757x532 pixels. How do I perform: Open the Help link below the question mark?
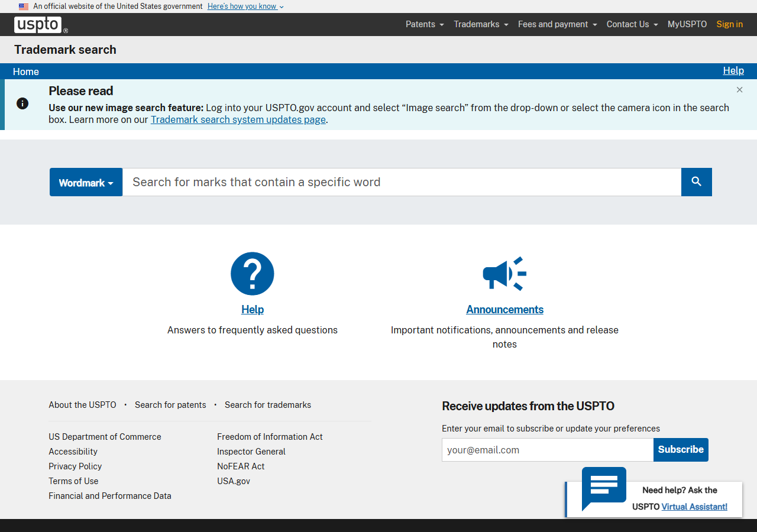253,310
